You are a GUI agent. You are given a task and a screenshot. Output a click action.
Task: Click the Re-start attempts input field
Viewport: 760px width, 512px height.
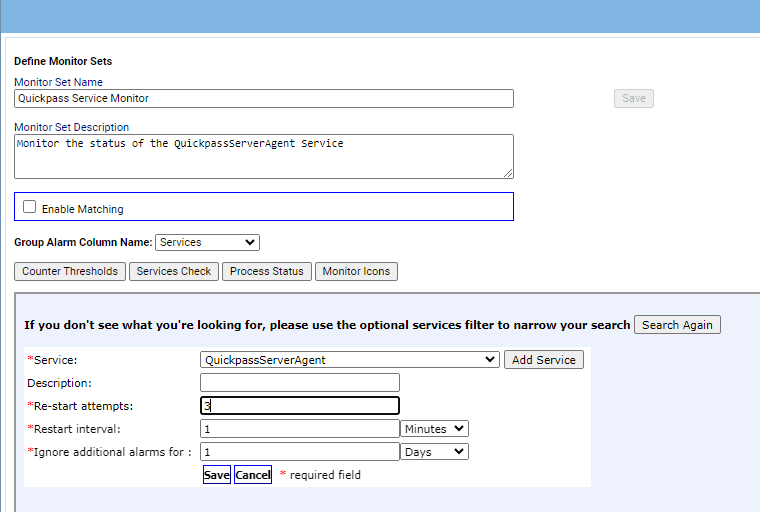pos(300,406)
